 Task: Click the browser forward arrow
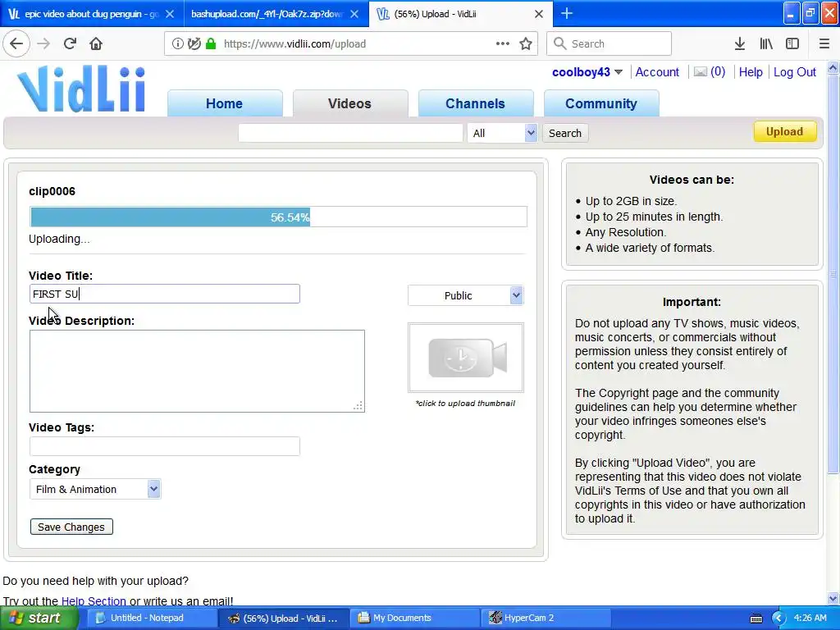43,43
